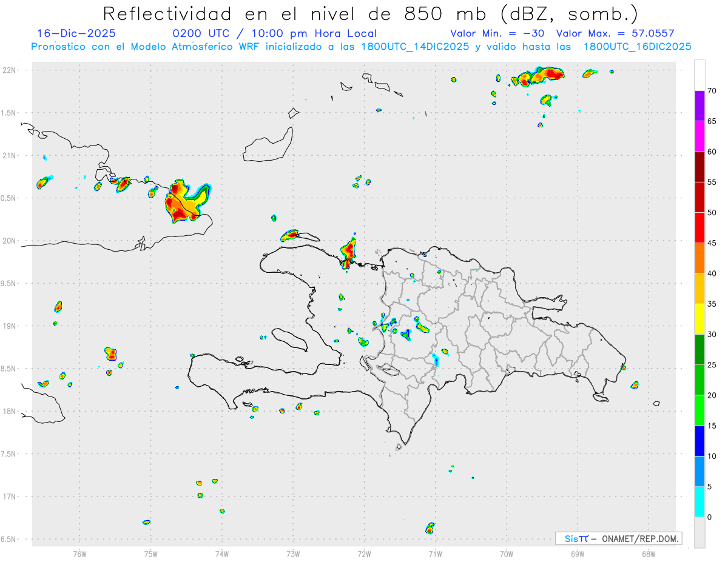Select the dark blue 10–15 dBZ colorbar segment
Screen dimensions: 728x562
[x=699, y=441]
